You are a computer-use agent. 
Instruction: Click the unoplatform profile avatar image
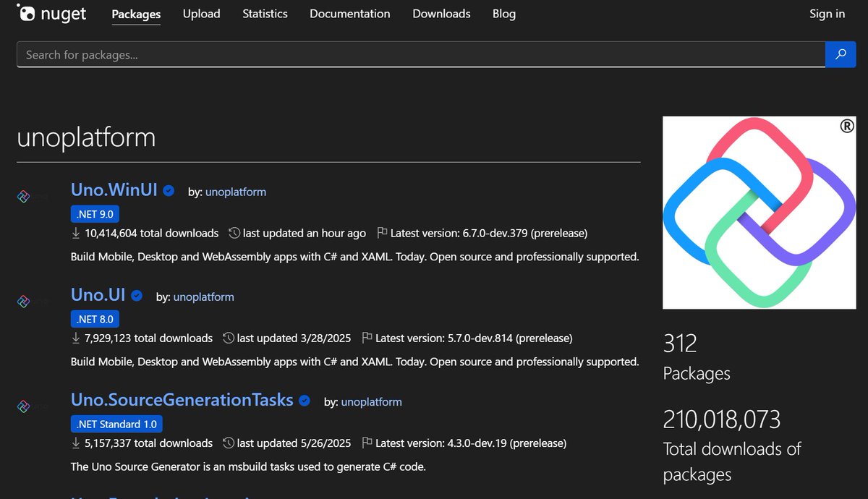pyautogui.click(x=759, y=213)
